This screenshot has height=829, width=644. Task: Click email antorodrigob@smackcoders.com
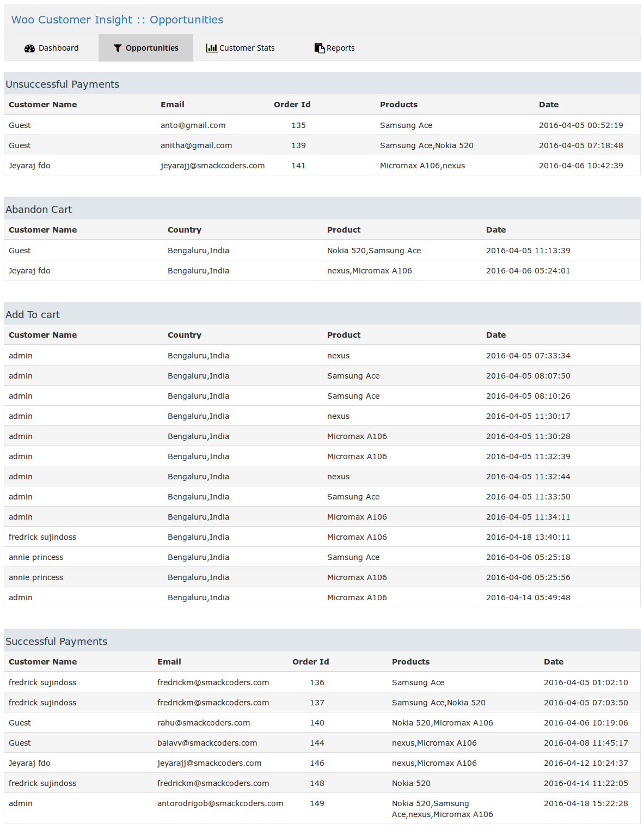tap(220, 803)
